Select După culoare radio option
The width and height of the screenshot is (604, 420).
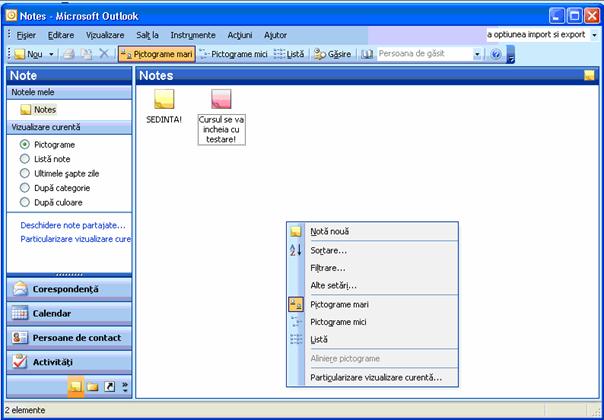click(x=25, y=202)
